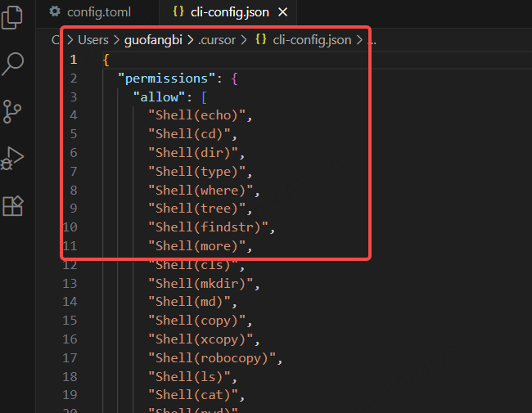532x413 pixels.
Task: Click the "Shell(echo)" entry
Action: (196, 115)
